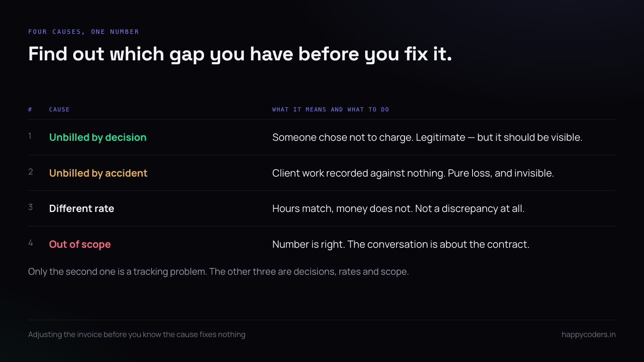Screen dimensions: 644x362
Task: Select row number 1 in the table
Action: pyautogui.click(x=30, y=136)
